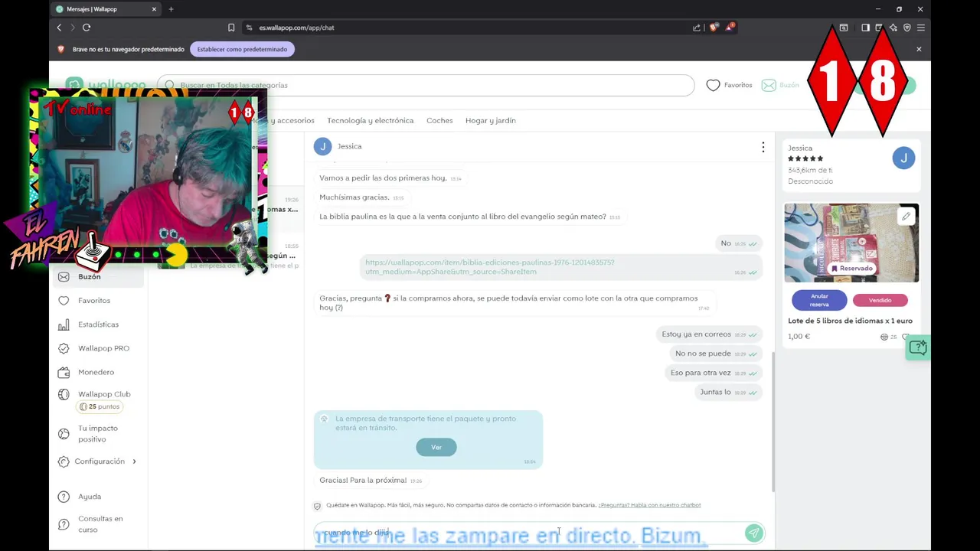980x551 pixels.
Task: Open Wallapop Club coin icon
Action: pyautogui.click(x=64, y=394)
